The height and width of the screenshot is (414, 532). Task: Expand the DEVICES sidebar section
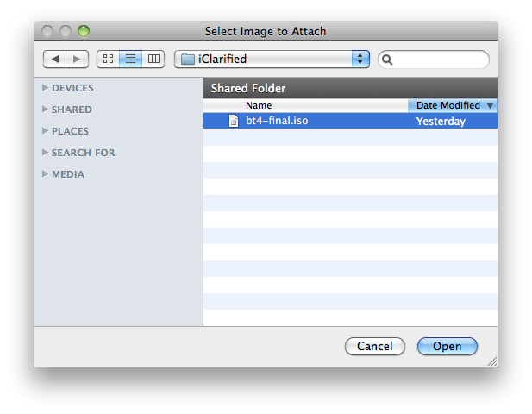point(45,88)
